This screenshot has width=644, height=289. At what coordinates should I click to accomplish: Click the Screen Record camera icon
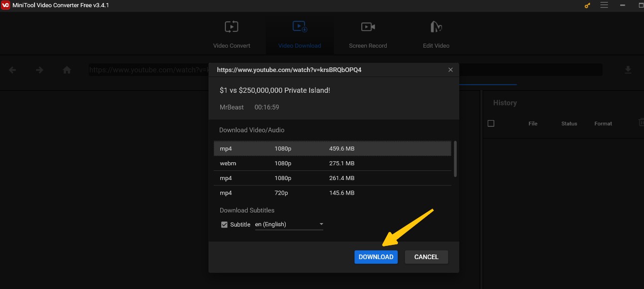coord(368,27)
